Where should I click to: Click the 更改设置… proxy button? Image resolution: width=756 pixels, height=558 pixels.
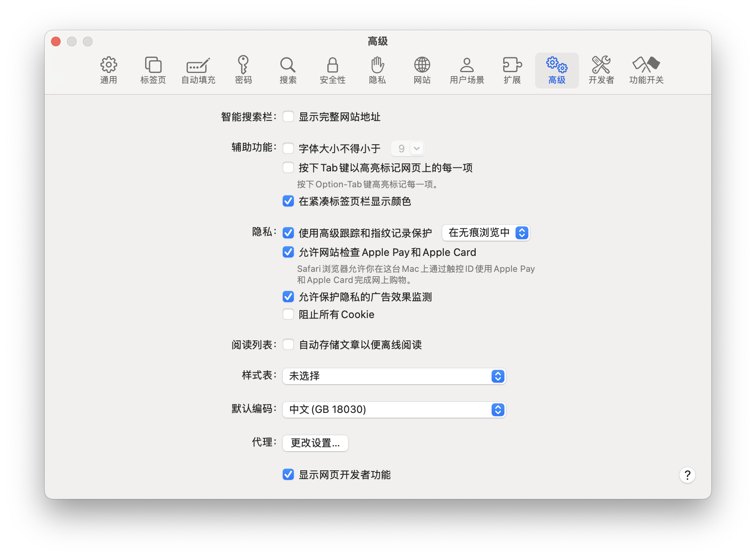tap(315, 443)
